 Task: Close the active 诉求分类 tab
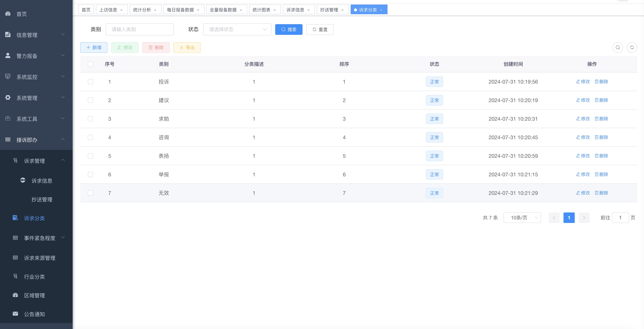pos(381,10)
